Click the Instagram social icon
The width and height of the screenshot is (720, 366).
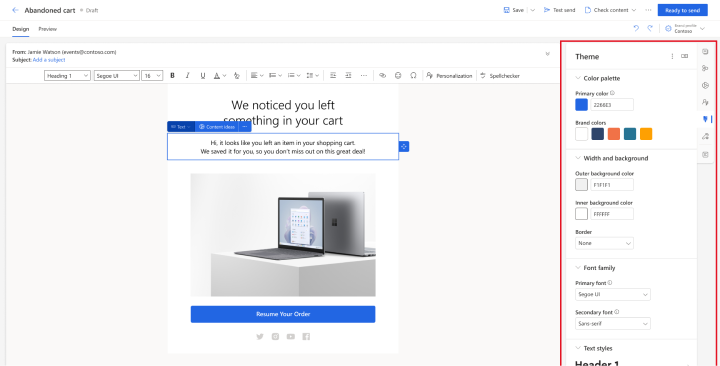tap(275, 337)
